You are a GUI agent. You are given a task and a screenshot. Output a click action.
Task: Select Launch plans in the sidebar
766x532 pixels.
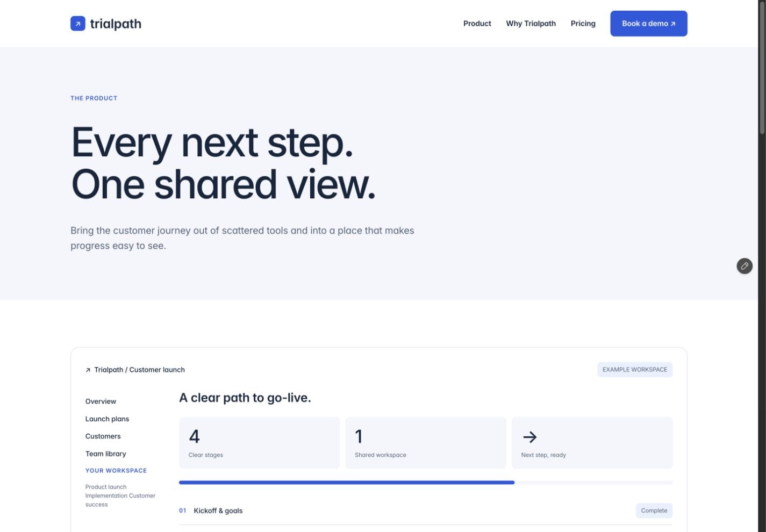coord(107,419)
